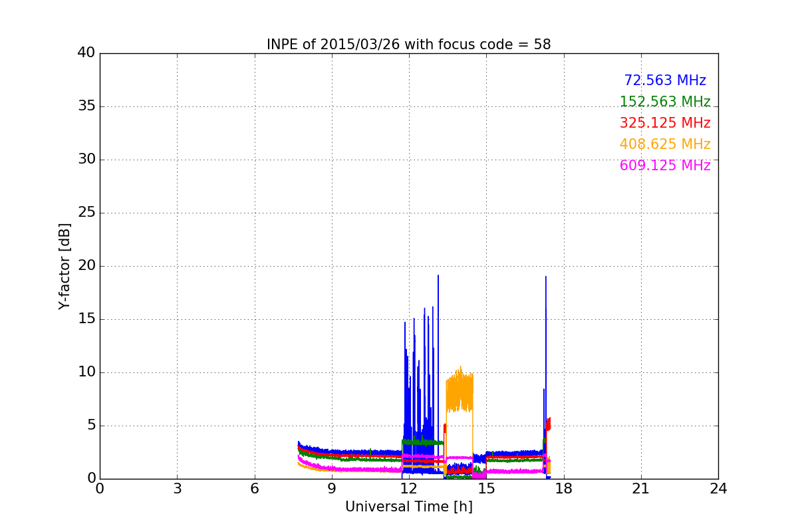Click the x-axis tick label 3

coord(177,488)
